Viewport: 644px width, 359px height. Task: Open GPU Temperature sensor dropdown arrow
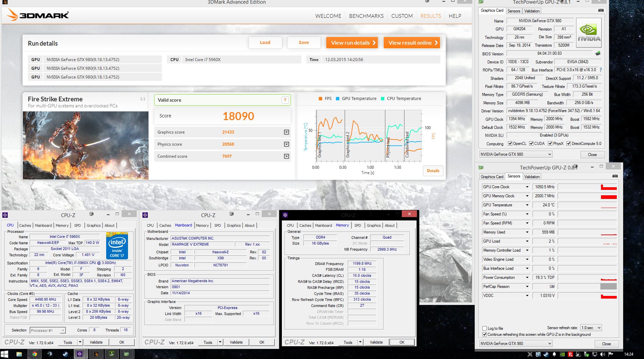(x=527, y=205)
